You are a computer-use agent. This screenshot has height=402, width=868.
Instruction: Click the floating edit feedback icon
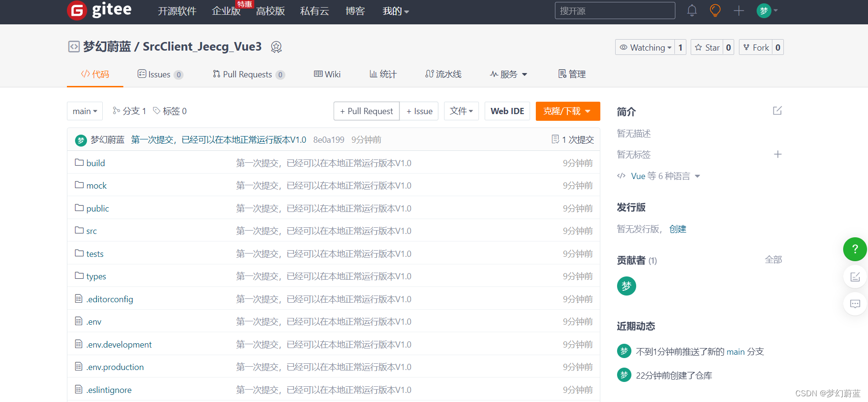click(855, 277)
